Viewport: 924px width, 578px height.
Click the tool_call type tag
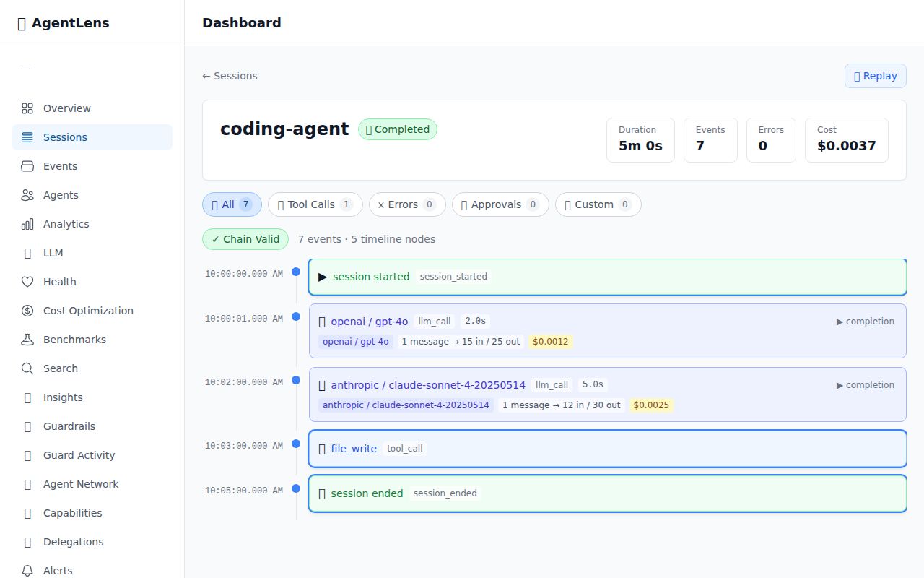pos(405,449)
